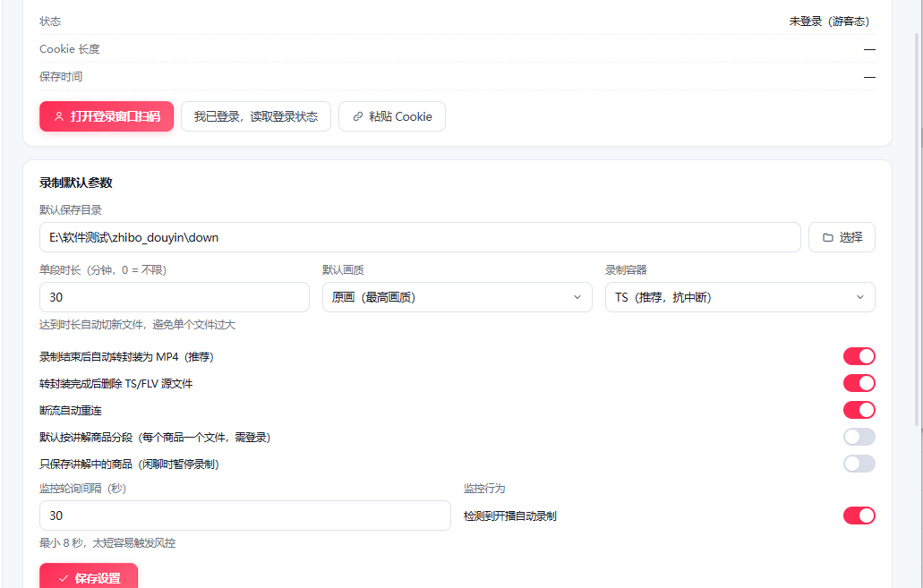
Task: Focus the 默认保存目录 path field
Action: click(x=420, y=237)
